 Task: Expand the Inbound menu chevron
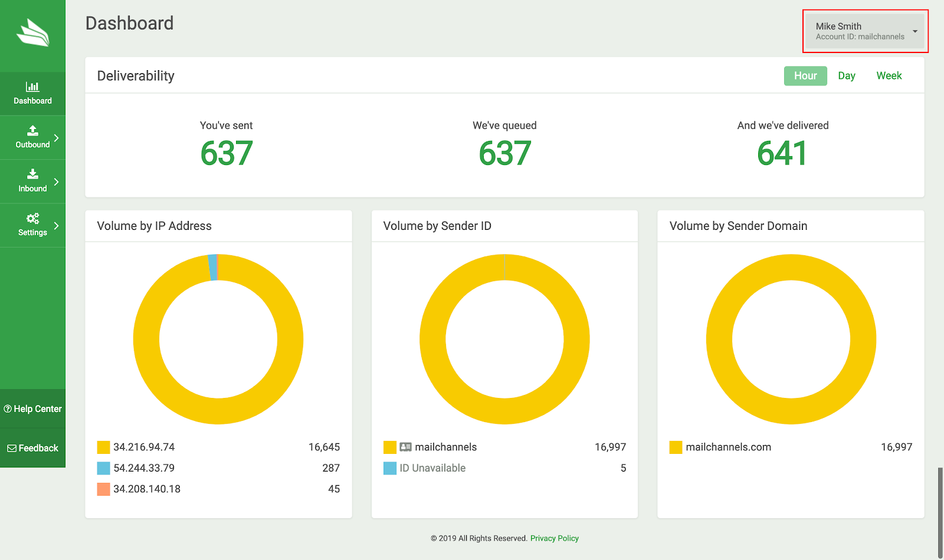(x=56, y=182)
